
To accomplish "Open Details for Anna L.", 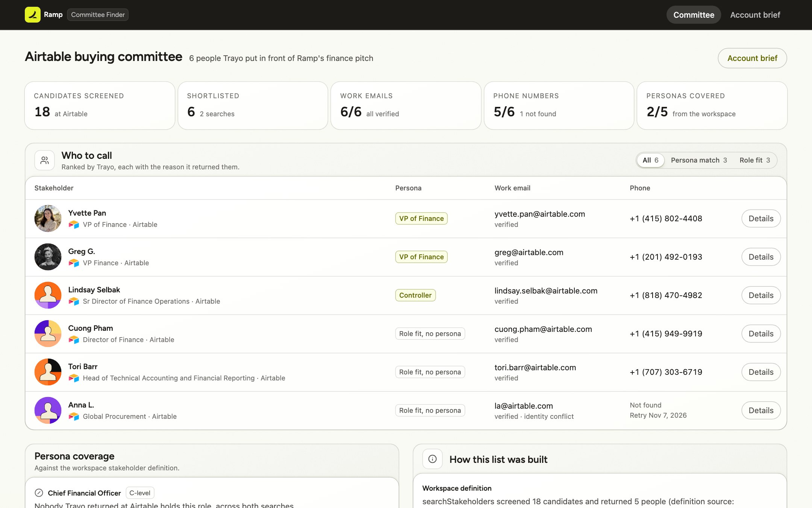I will 761,411.
